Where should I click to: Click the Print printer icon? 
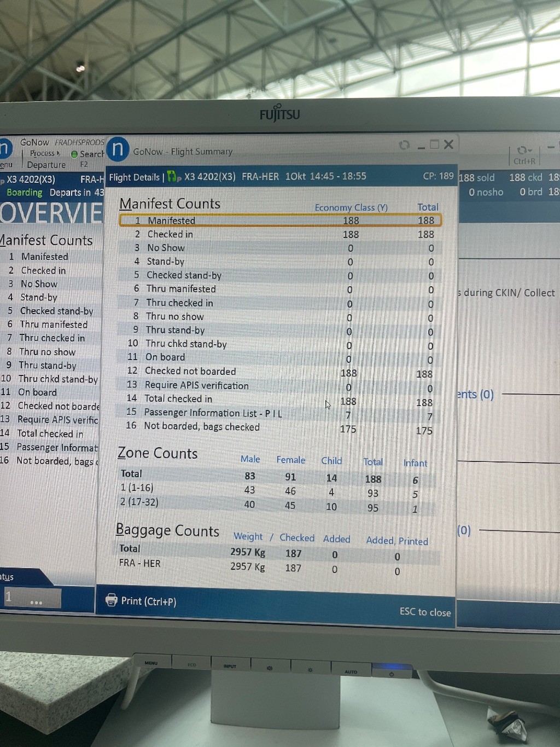(112, 600)
